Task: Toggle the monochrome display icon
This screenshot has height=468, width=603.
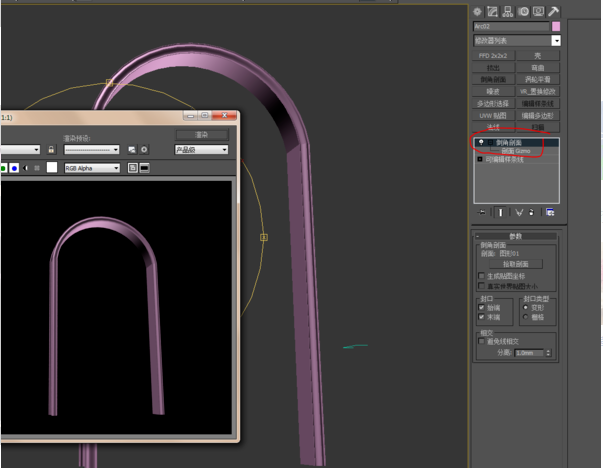Action: click(x=37, y=168)
